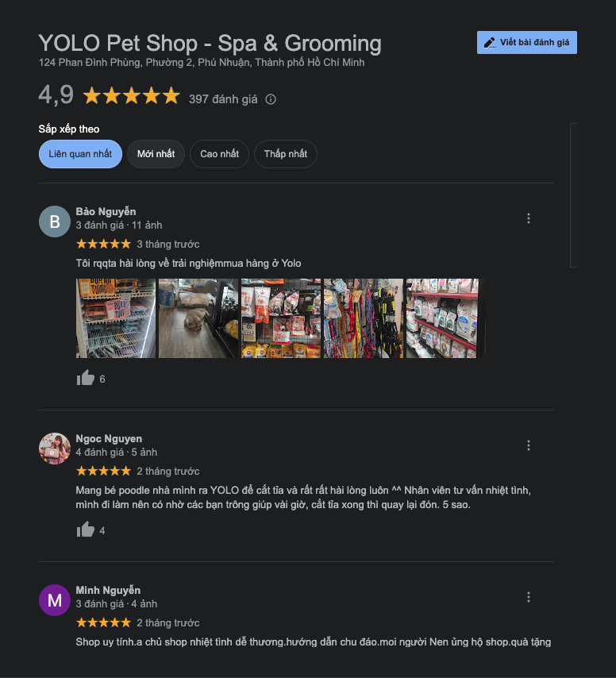Screen dimensions: 616x678
Task: Sort reviews by Thấp nhất
Action: [x=285, y=154]
